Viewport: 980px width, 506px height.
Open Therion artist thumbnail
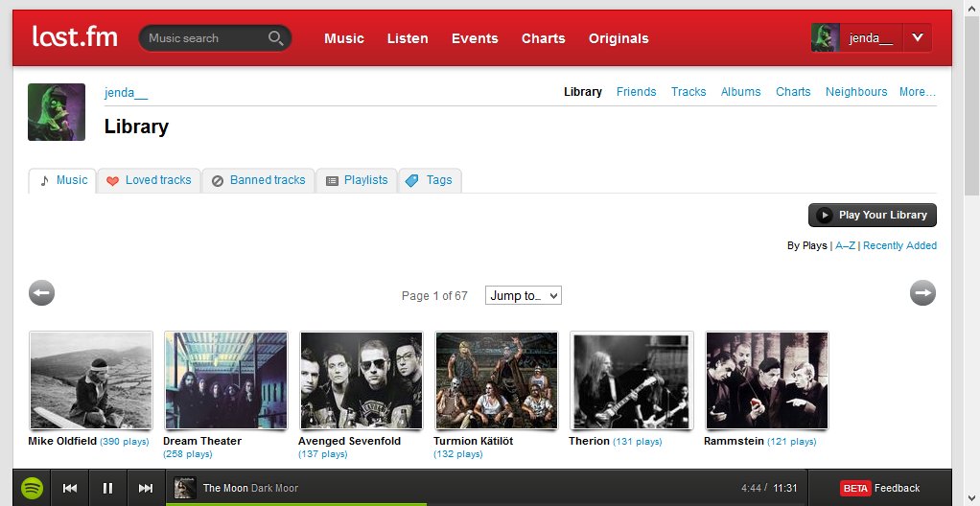coord(631,380)
